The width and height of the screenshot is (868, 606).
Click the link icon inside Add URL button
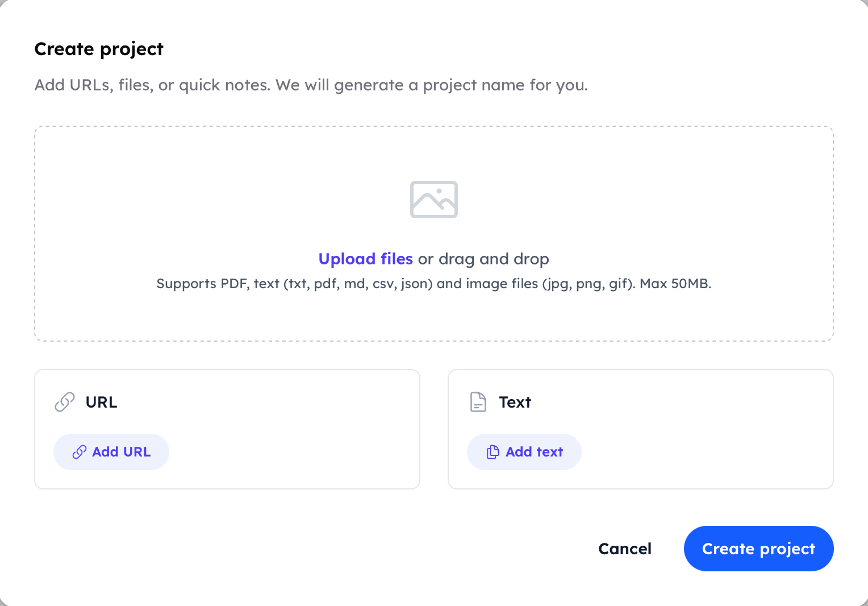[x=81, y=451]
